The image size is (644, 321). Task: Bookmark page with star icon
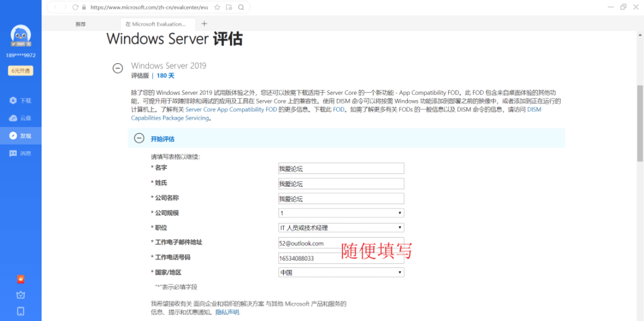pos(217,7)
